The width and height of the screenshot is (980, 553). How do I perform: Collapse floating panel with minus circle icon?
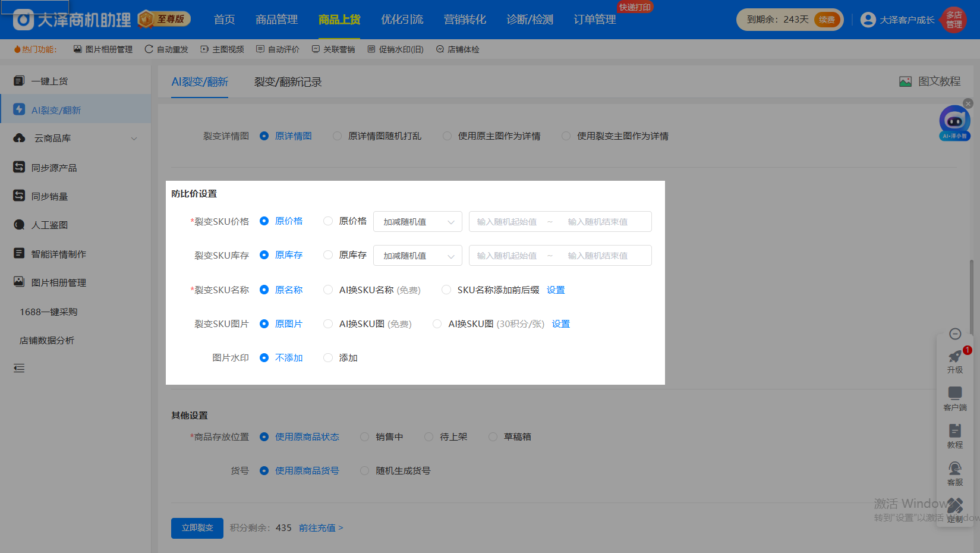[955, 334]
